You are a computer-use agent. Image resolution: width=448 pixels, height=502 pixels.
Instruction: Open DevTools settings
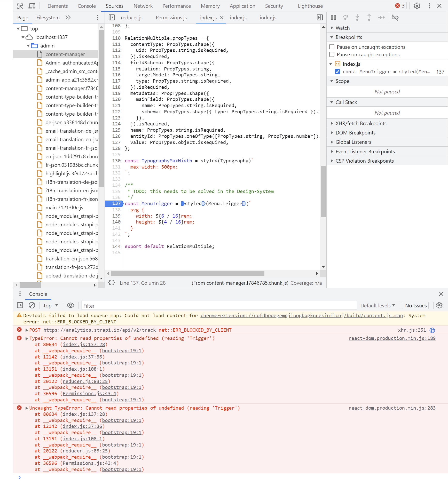pos(417,6)
